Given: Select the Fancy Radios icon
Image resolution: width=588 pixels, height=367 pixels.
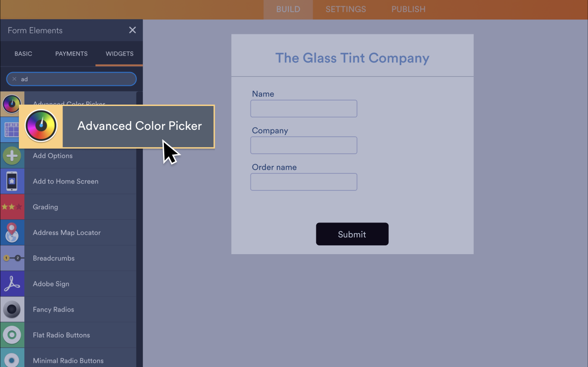Looking at the screenshot, I should pos(12,309).
